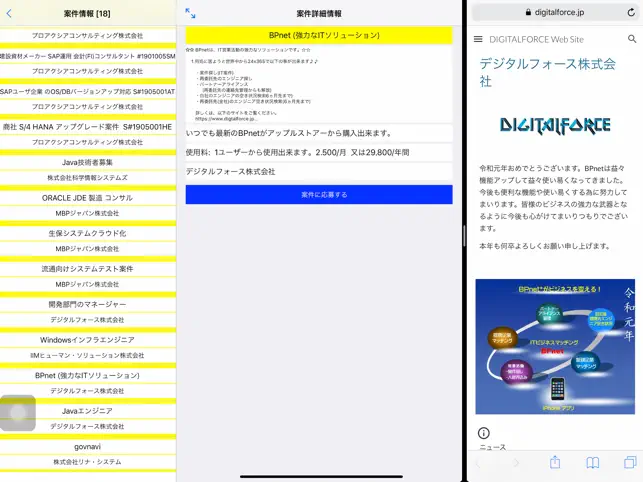The image size is (643, 482).
Task: Tap the AssistiveTouch floating button
Action: 18,413
